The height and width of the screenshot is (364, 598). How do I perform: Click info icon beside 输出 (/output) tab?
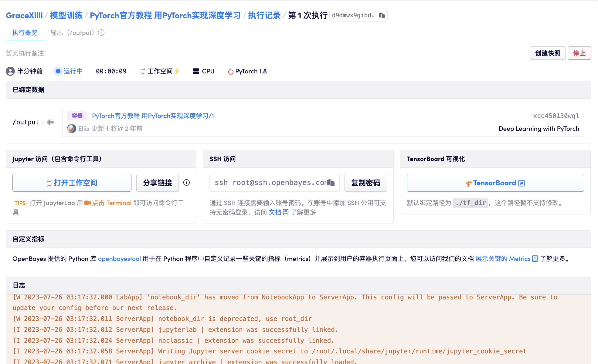tap(101, 33)
